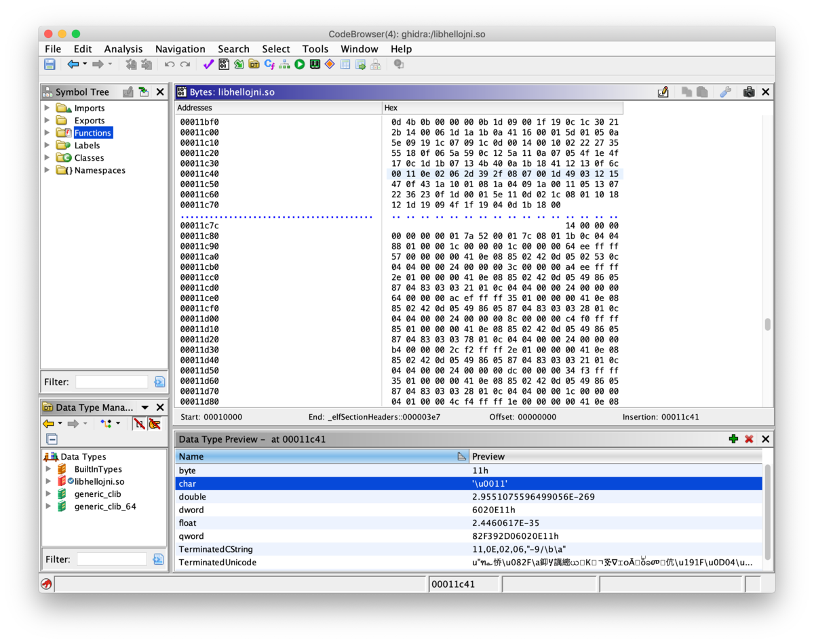
Task: Open Symbol Tree filter options button
Action: (x=159, y=382)
